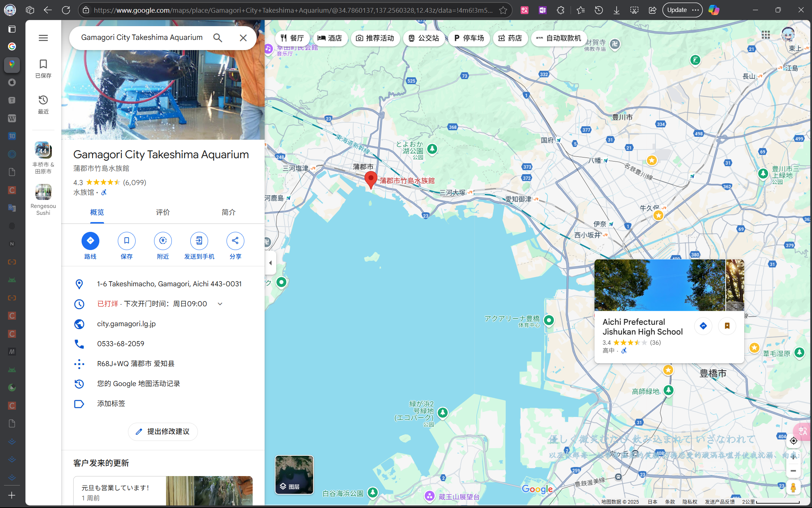Image resolution: width=812 pixels, height=508 pixels.
Task: Filter map by Restaurants chip
Action: (x=292, y=38)
